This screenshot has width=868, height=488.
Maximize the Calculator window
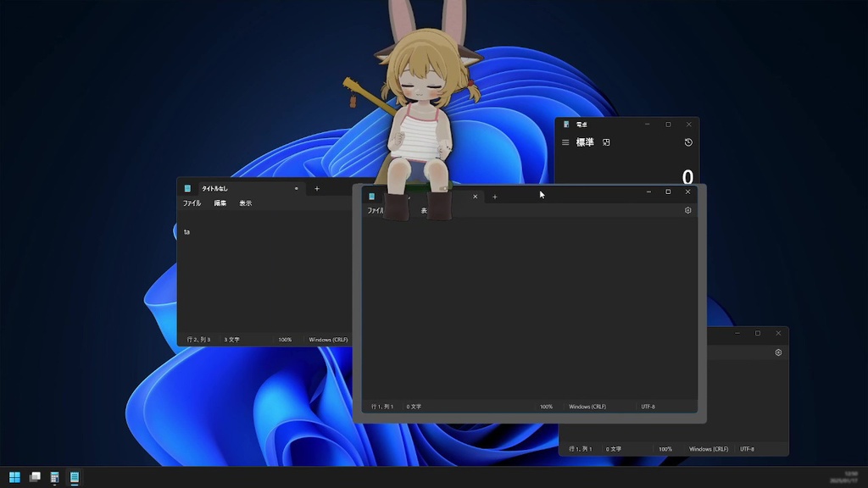[x=668, y=125]
